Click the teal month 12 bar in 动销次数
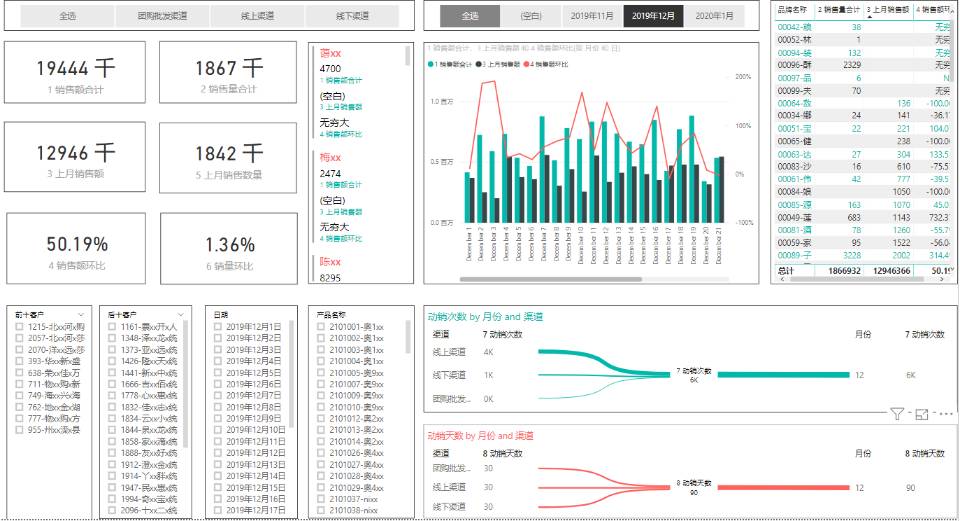Image resolution: width=960 pixels, height=521 pixels. tap(784, 375)
